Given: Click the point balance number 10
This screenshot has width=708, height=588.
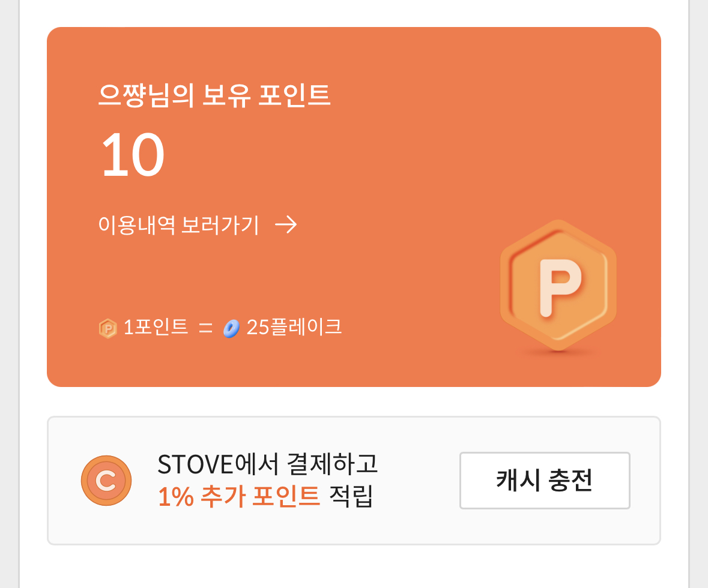Looking at the screenshot, I should [x=133, y=154].
